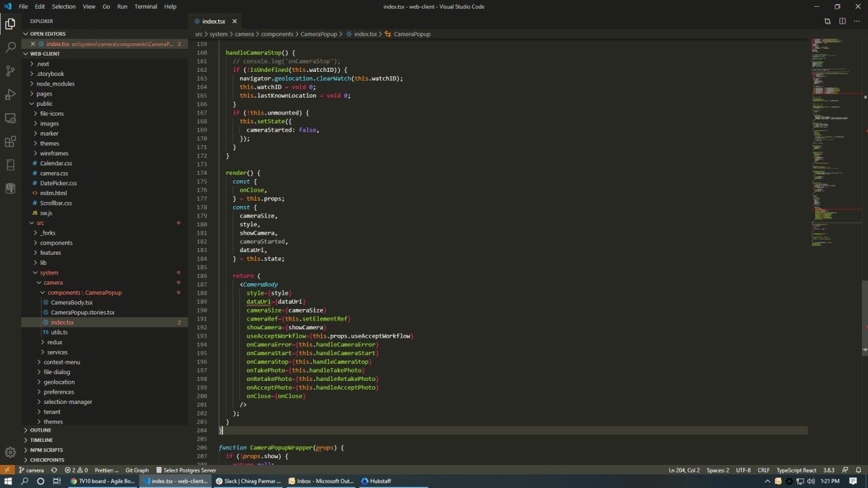Image resolution: width=868 pixels, height=488 pixels.
Task: Open the Run and Debug view
Action: [10, 94]
